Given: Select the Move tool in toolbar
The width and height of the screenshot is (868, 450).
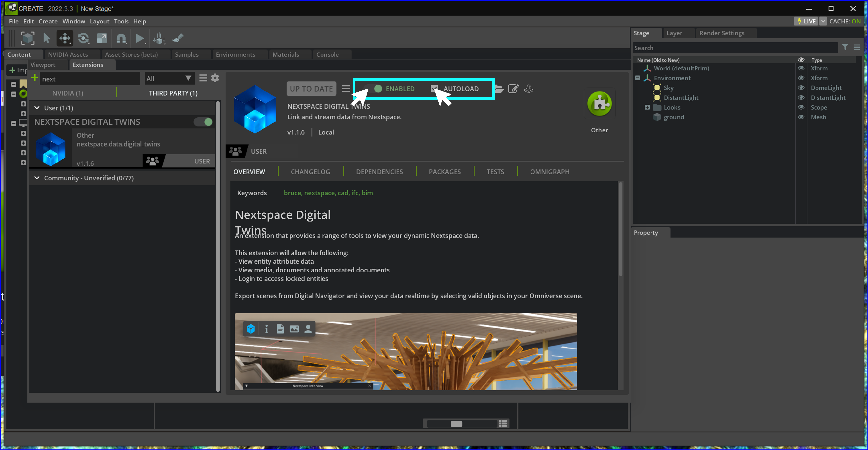Looking at the screenshot, I should pyautogui.click(x=65, y=39).
